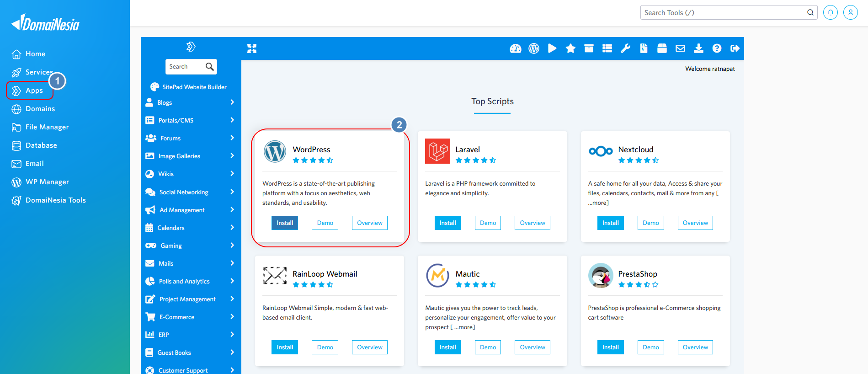Install RainLoop Webmail

[x=285, y=347]
